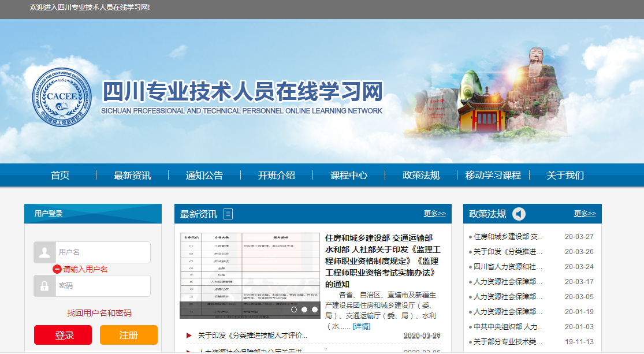Select the first carousel slide dot

pyautogui.click(x=294, y=310)
